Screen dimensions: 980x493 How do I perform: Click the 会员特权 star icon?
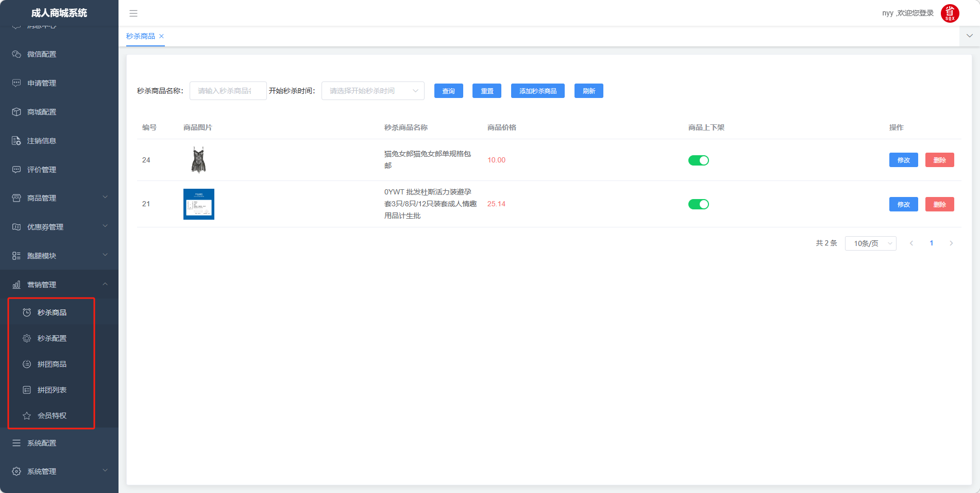(27, 416)
